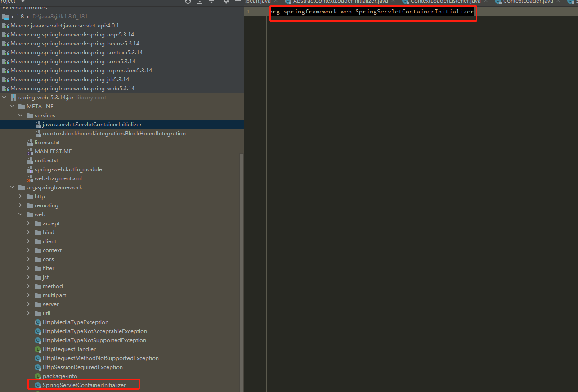Click the license.txt file icon
578x392 pixels.
pyautogui.click(x=30, y=143)
